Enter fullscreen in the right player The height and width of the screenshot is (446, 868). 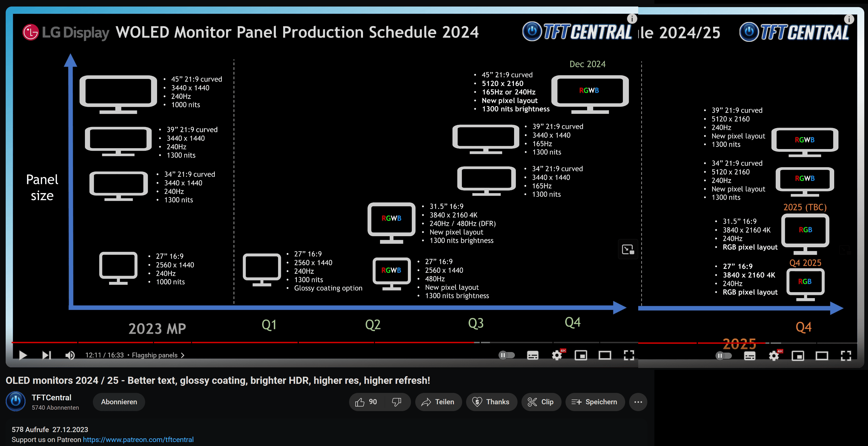(x=846, y=356)
